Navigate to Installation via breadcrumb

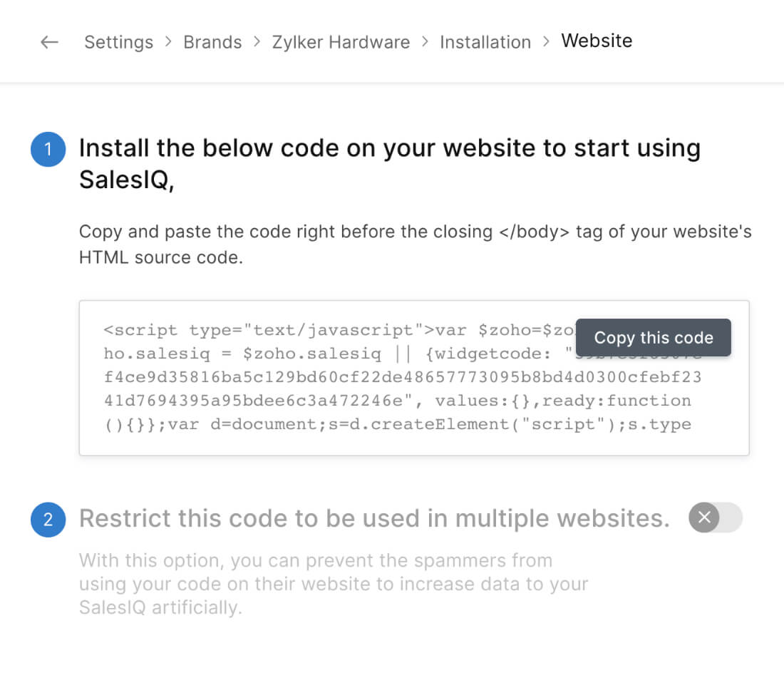pyautogui.click(x=485, y=42)
